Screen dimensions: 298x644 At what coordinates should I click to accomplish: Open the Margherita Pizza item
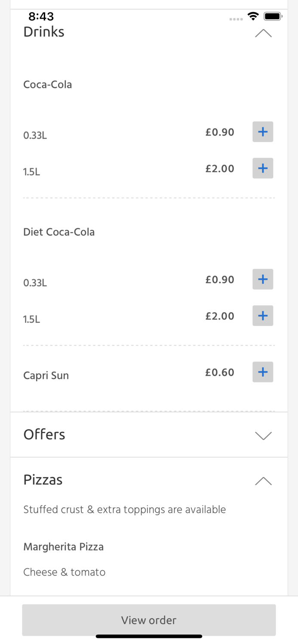click(x=64, y=547)
